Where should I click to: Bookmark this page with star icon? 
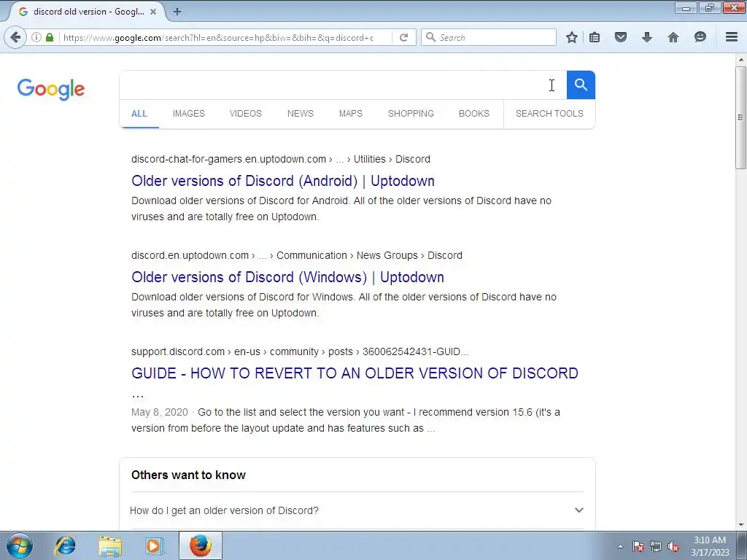tap(572, 37)
